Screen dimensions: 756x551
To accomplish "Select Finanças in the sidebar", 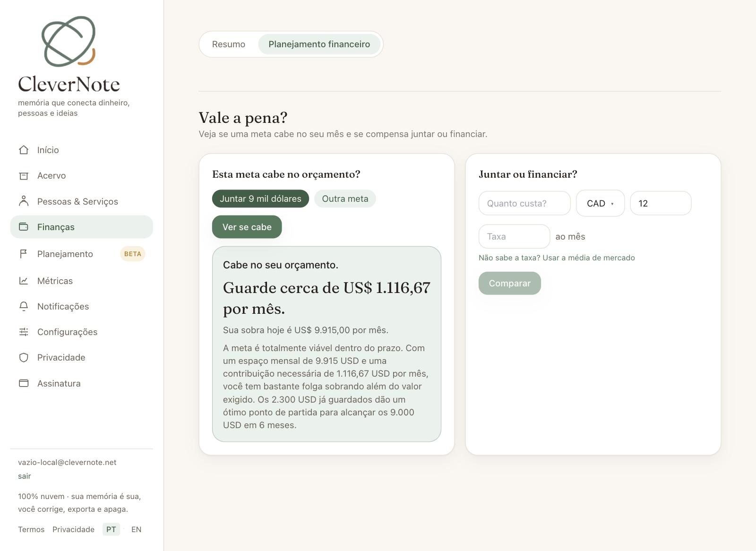I will (x=82, y=227).
